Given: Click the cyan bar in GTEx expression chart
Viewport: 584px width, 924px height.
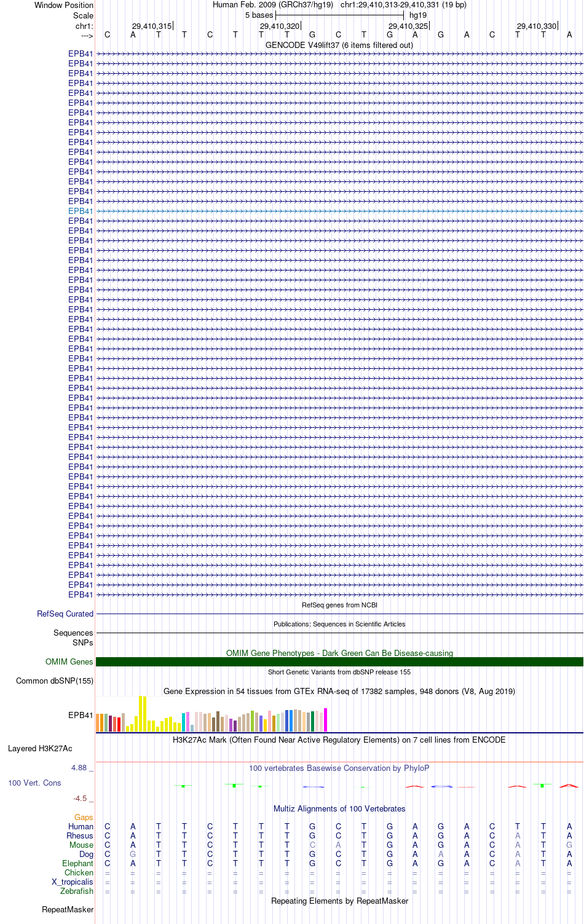Looking at the screenshot, I should [x=184, y=722].
